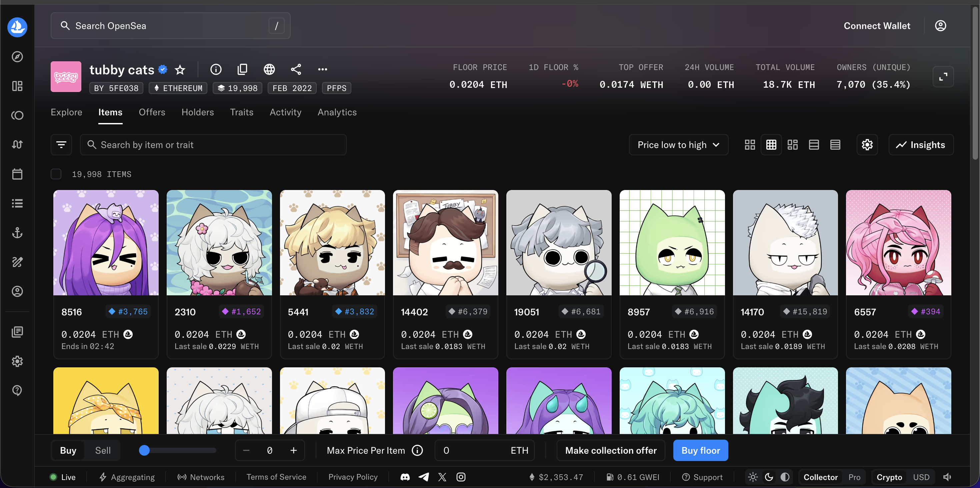Switch to Buy mode
The width and height of the screenshot is (980, 488).
click(68, 450)
